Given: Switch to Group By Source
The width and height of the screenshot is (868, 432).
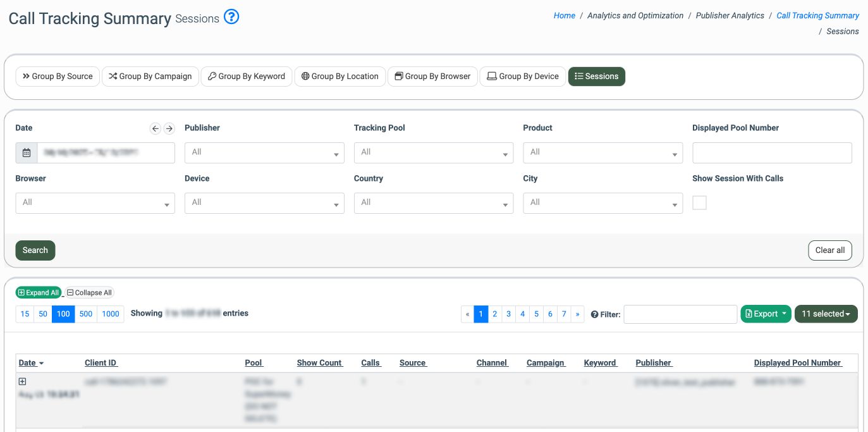Looking at the screenshot, I should (58, 77).
